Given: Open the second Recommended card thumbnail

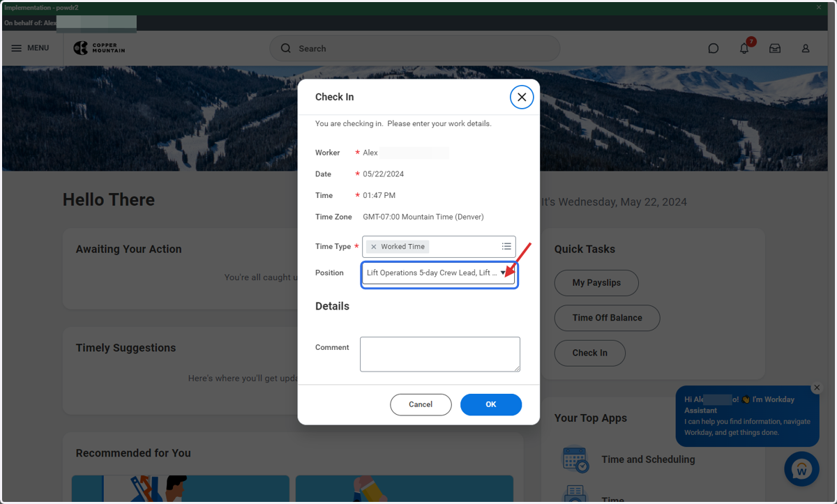Looking at the screenshot, I should (405, 489).
